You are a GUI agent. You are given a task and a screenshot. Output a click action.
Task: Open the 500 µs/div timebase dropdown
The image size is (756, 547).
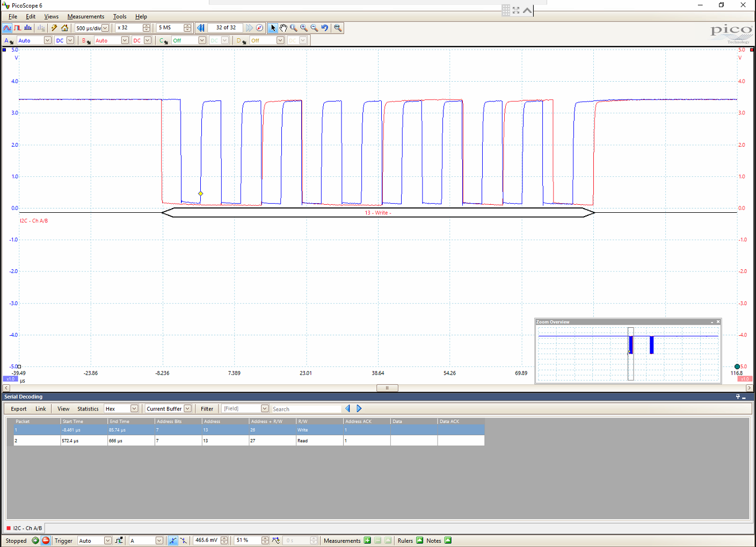(104, 28)
